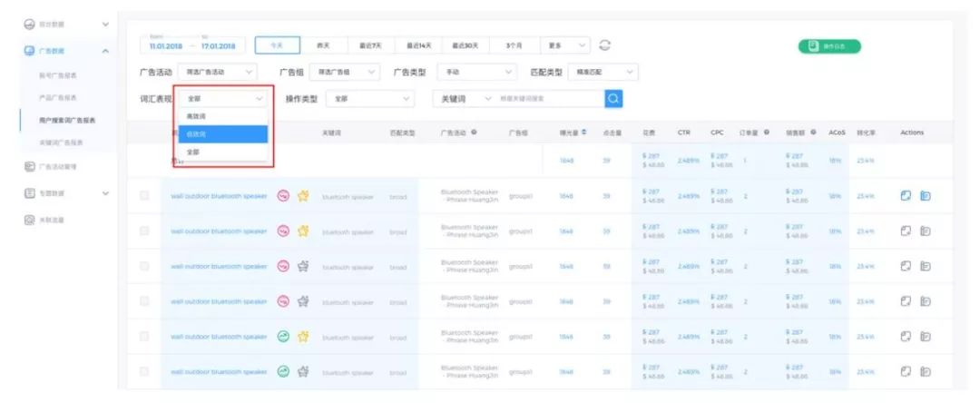
Task: Click the ACoS column header
Action: pos(837,133)
